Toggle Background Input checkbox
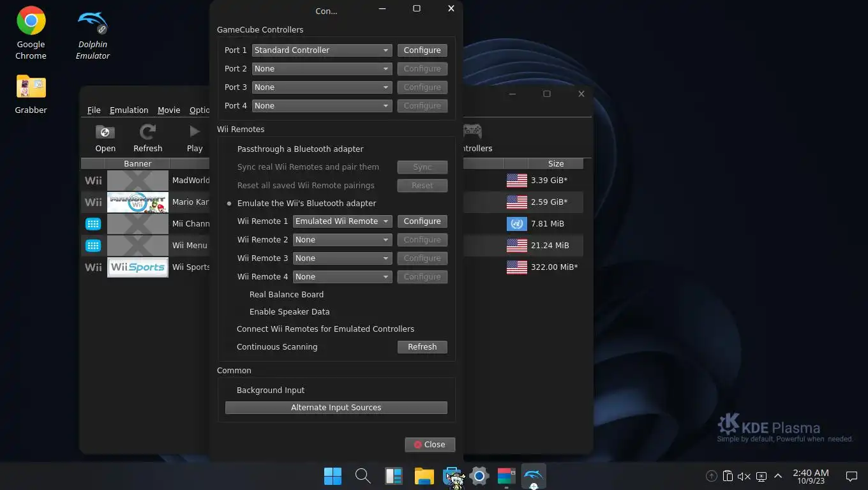The width and height of the screenshot is (868, 490). pos(265,390)
